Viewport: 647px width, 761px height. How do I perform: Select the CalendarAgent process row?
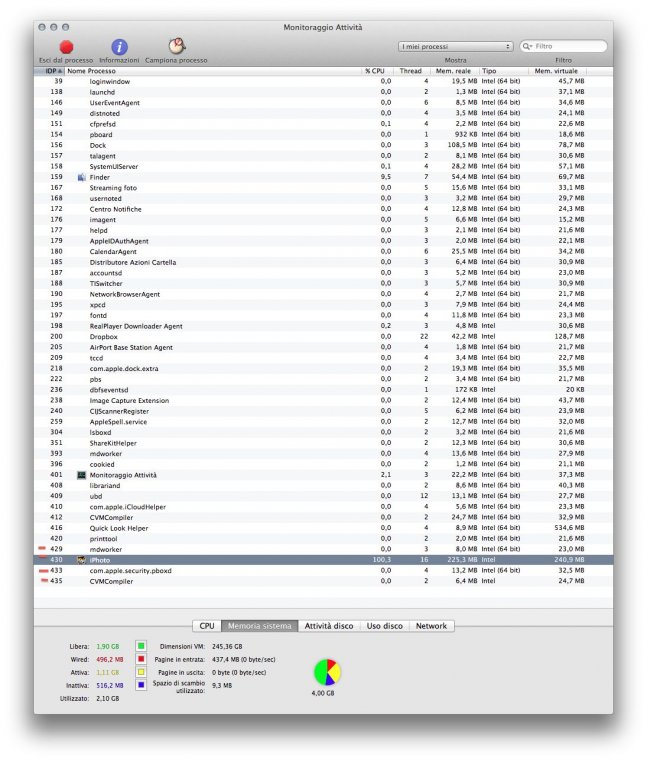point(323,251)
